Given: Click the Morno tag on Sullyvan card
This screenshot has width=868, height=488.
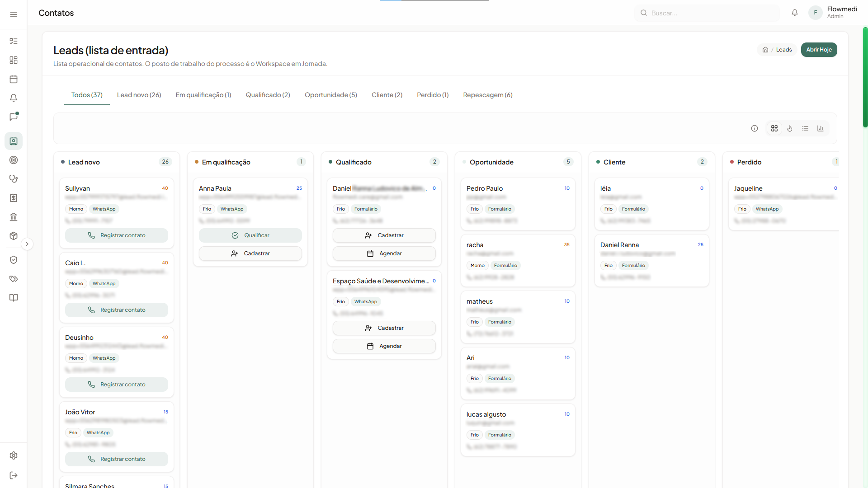Looking at the screenshot, I should tap(76, 209).
